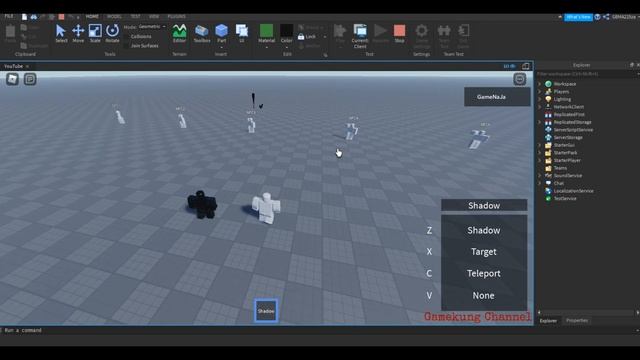Choose the Rotate tool
Viewport: 640px width, 360px height.
tap(112, 33)
